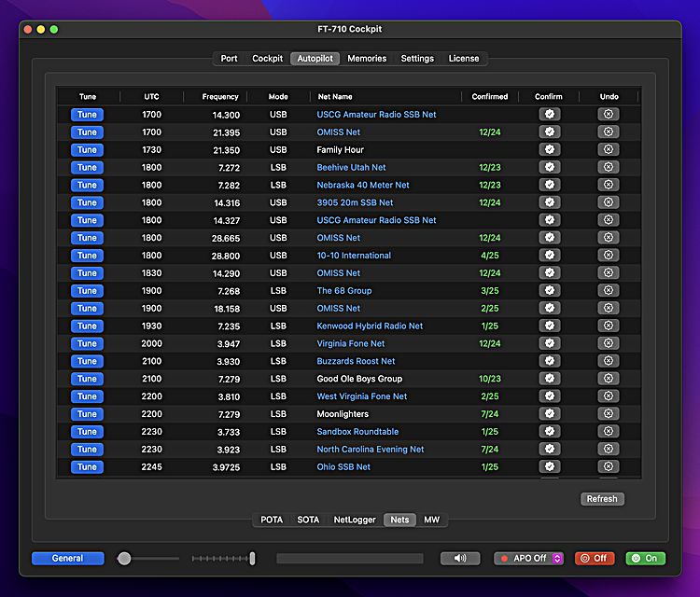Open the West Virginia Fone Net link
Viewport: 700px width, 597px height.
(x=361, y=396)
